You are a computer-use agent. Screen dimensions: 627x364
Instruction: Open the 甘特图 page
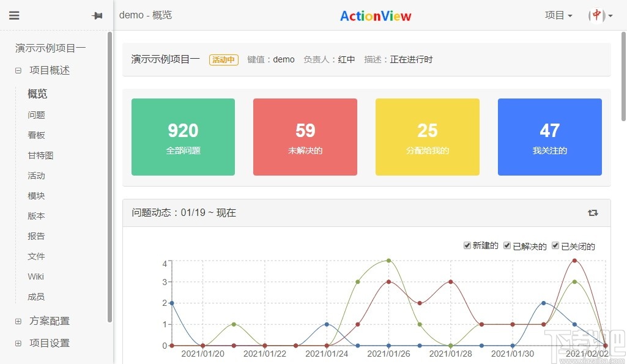(x=40, y=155)
